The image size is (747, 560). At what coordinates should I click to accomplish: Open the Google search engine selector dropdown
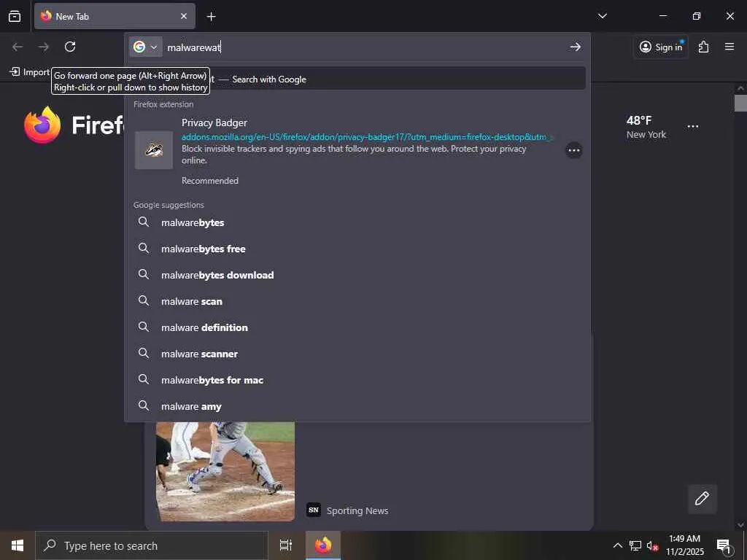click(146, 47)
